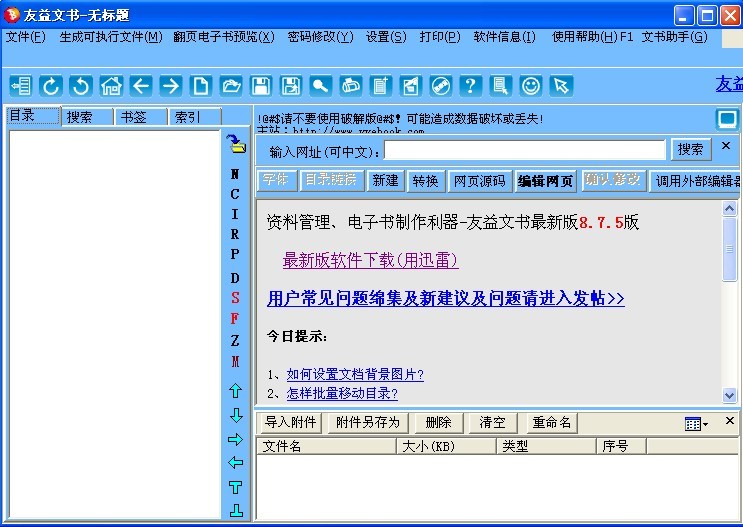Switch to the 书签 tab
Image resolution: width=743 pixels, height=527 pixels.
click(x=141, y=117)
